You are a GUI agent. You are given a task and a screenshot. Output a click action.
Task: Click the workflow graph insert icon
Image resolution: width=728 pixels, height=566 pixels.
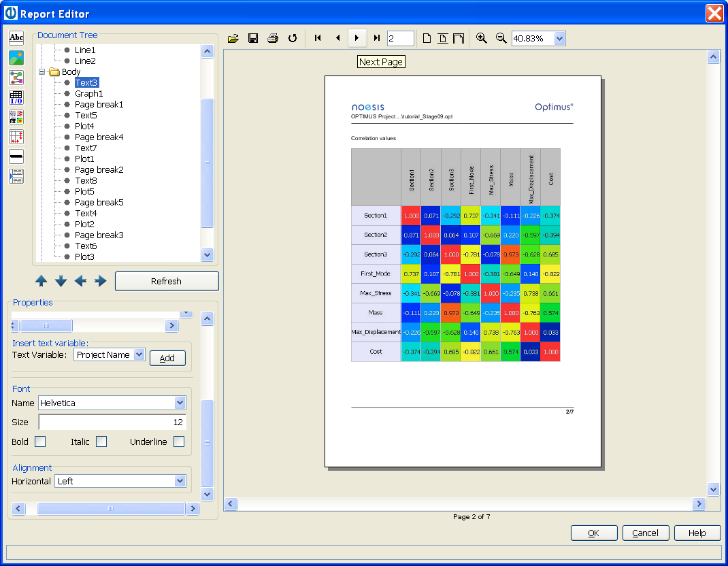click(16, 78)
